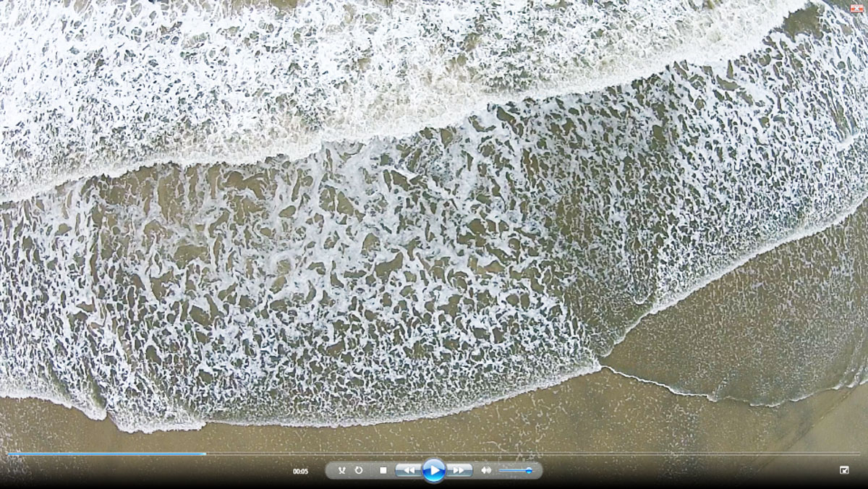Image resolution: width=868 pixels, height=489 pixels.
Task: Mute the audio speaker icon
Action: [x=485, y=470]
